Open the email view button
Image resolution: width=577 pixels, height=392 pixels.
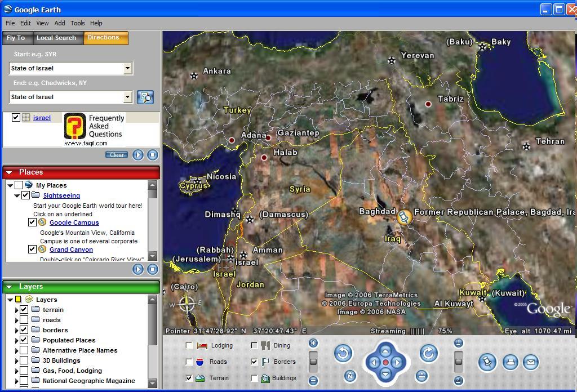[530, 362]
